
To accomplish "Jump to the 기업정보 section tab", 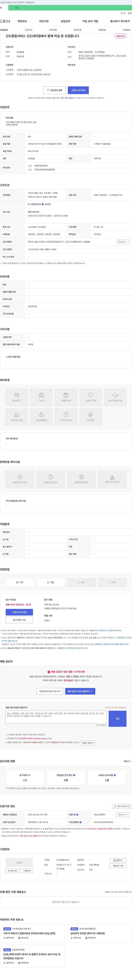I will click(x=126, y=30).
